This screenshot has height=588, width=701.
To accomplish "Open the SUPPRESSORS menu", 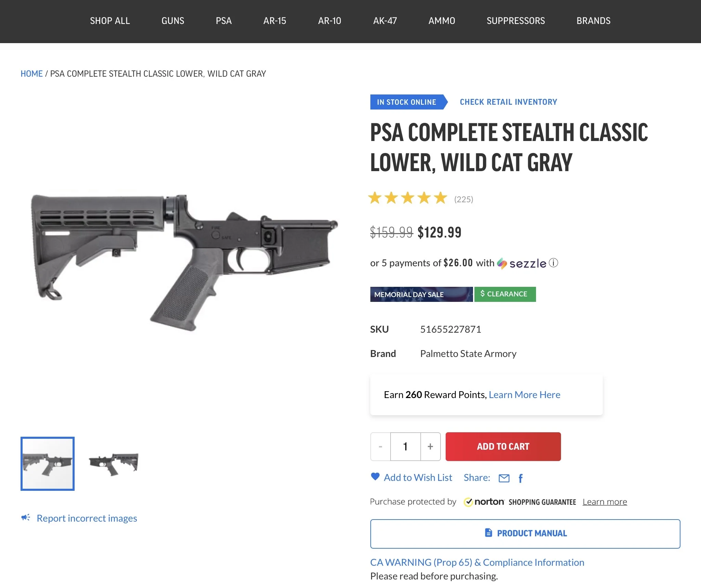I will 515,21.
